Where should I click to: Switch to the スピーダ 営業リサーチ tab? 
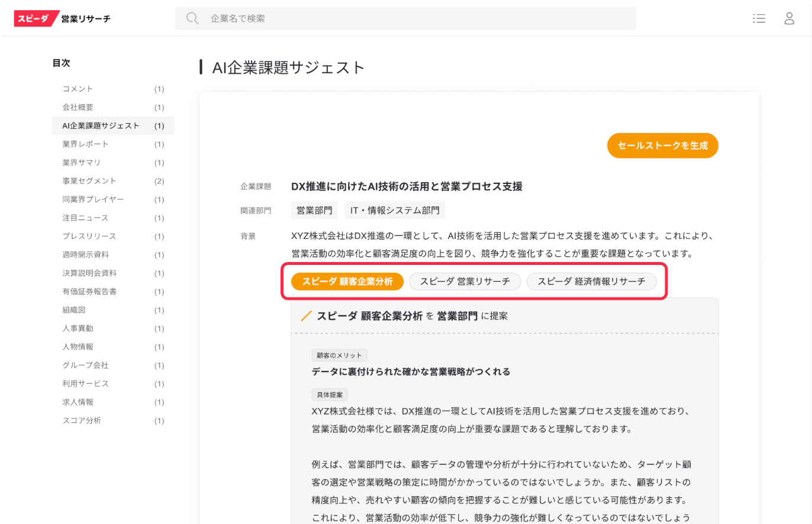[465, 282]
